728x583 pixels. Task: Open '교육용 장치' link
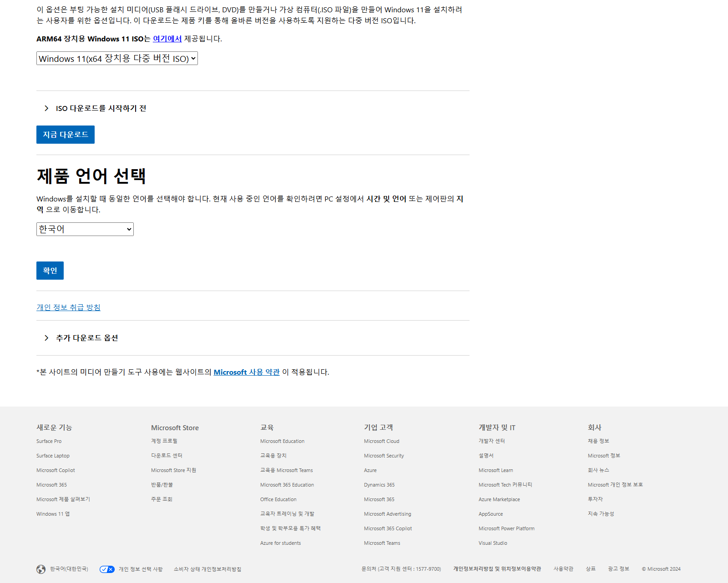coord(273,456)
